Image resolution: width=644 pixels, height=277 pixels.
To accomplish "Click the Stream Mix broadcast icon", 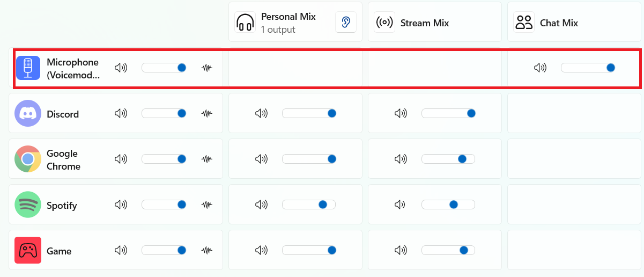I will click(x=384, y=23).
